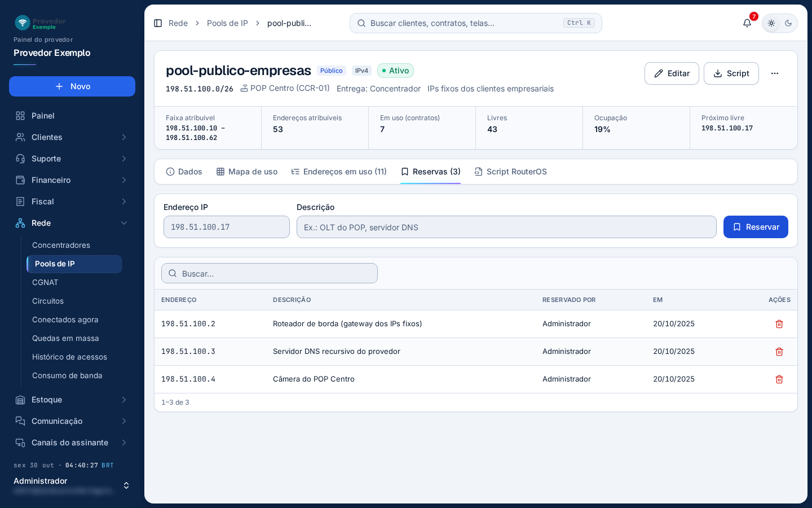The image size is (812, 508).
Task: Open the Script RouterOS tab
Action: [x=511, y=172]
